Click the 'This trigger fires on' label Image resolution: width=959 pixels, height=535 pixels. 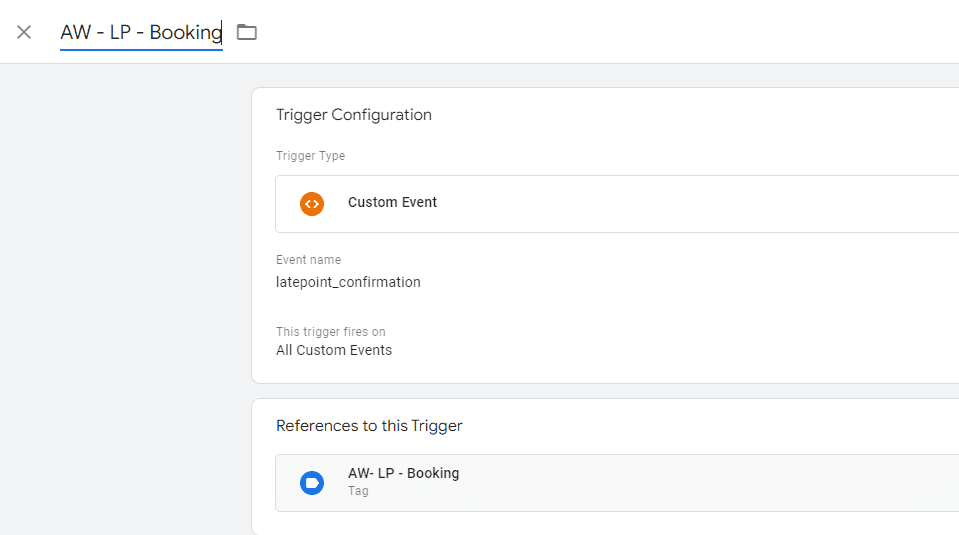[330, 332]
